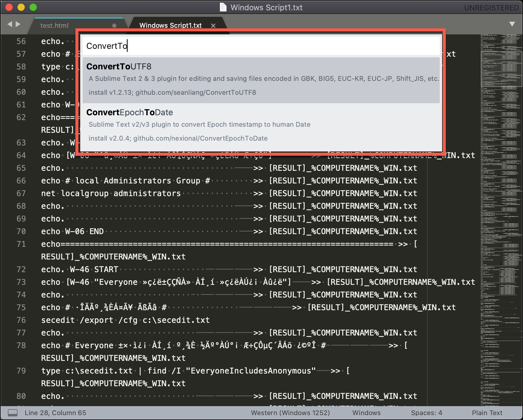Image resolution: width=523 pixels, height=420 pixels.
Task: Open the Plain Text syntax menu
Action: pyautogui.click(x=487, y=413)
